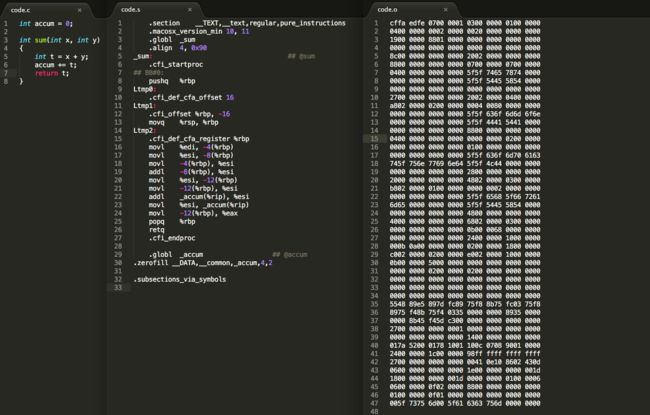Viewport: 650px width, 415px height.
Task: Click the '.globl _sum' directive
Action: [172, 40]
